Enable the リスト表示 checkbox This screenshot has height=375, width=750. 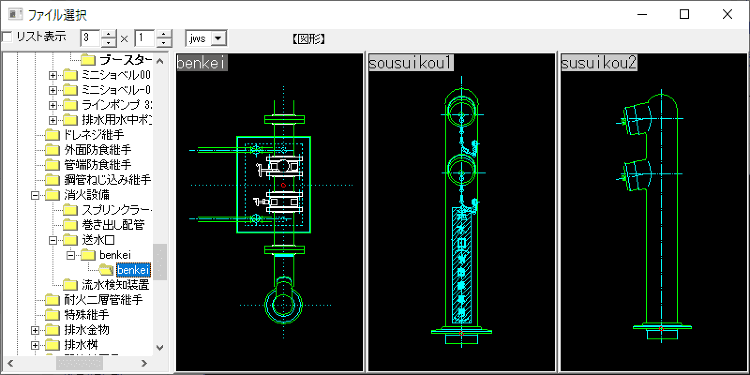[7, 37]
